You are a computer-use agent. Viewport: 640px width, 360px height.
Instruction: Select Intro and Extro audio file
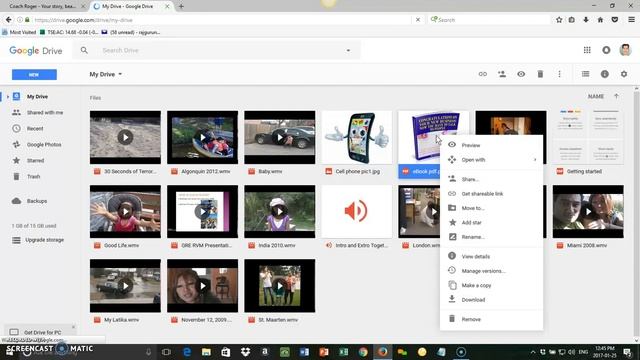[357, 211]
